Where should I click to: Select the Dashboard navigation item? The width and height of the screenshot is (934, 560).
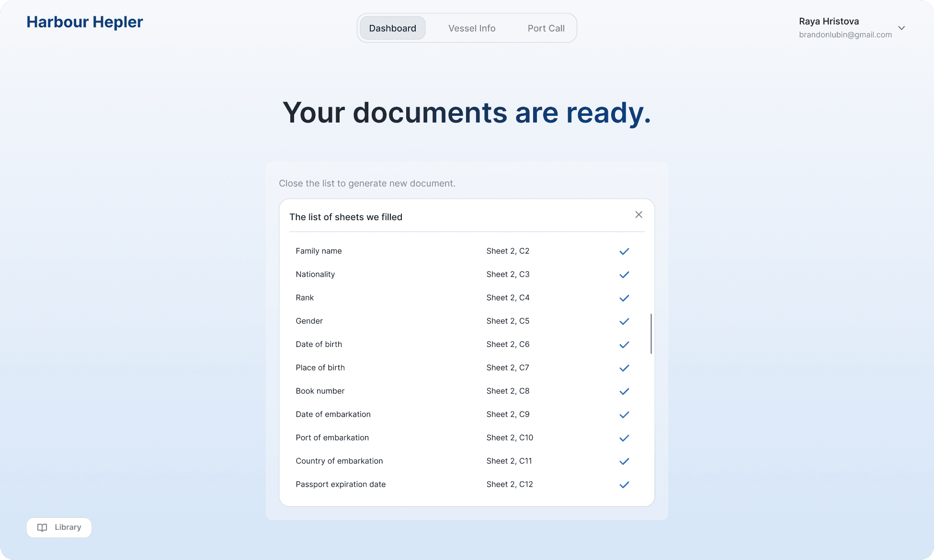(392, 28)
